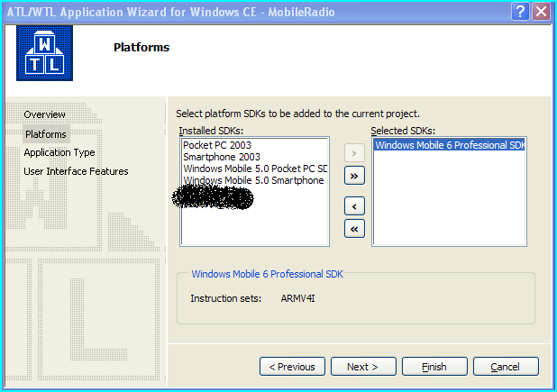Click the Finish button
557x392 pixels.
coord(434,367)
